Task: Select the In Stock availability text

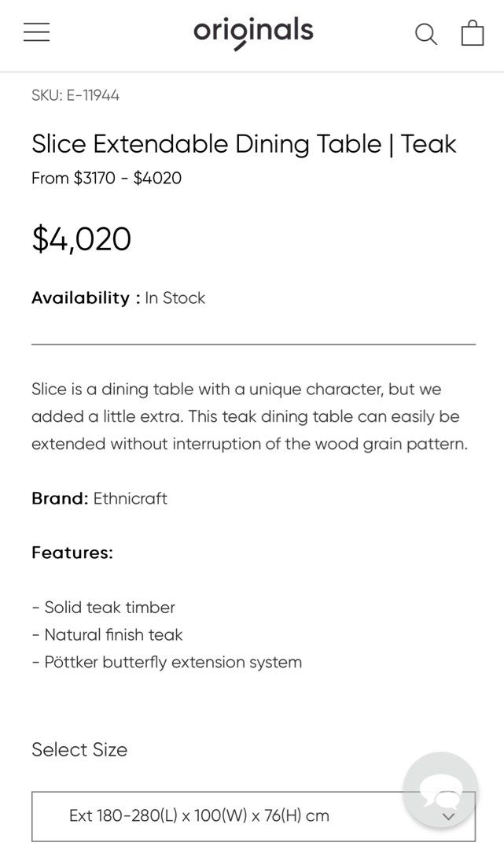Action: coord(175,297)
